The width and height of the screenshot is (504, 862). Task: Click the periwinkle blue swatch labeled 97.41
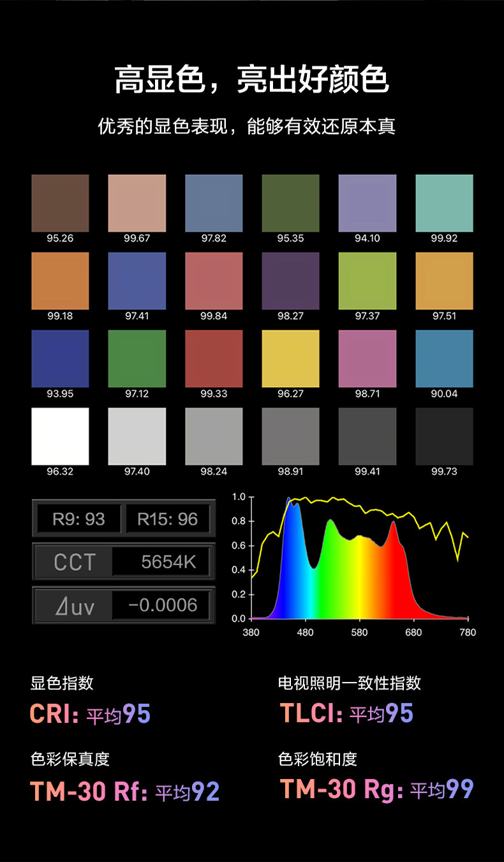pos(137,281)
